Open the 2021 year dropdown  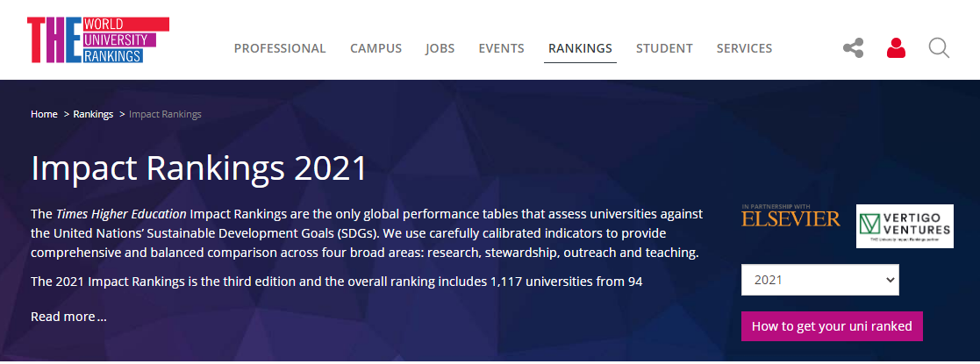tap(819, 280)
